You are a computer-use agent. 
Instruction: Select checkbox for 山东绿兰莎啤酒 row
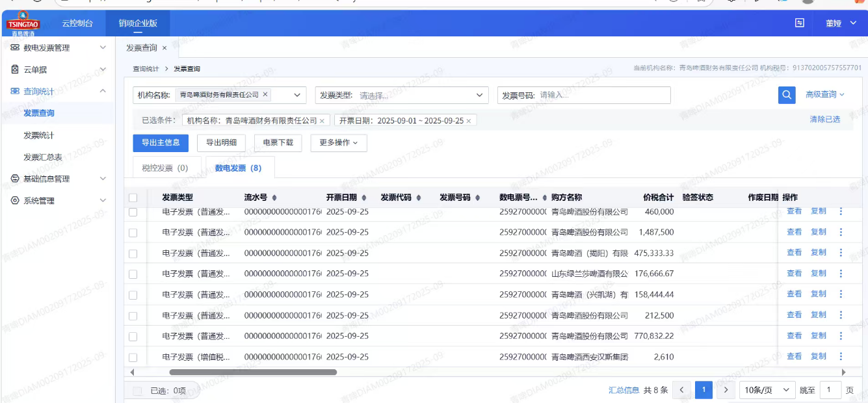tap(133, 274)
